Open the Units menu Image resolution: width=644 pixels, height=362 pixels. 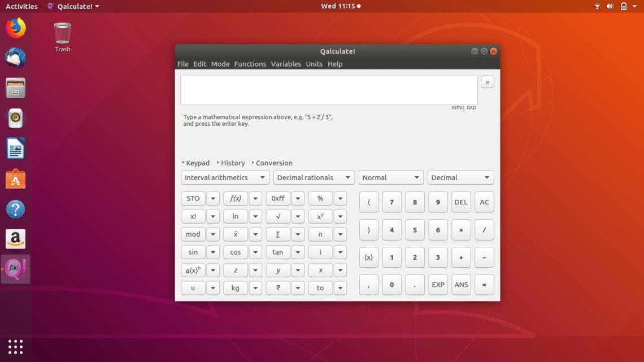point(314,64)
